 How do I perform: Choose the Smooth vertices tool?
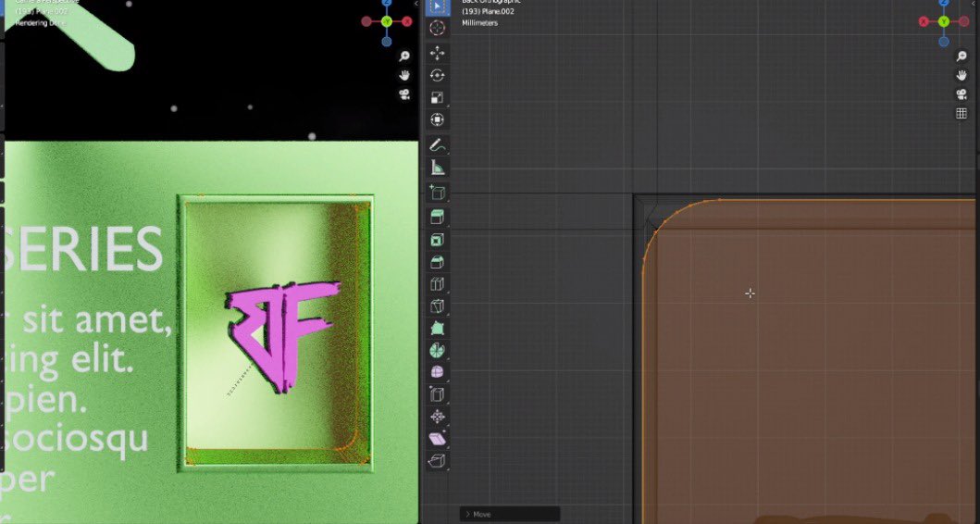click(x=437, y=372)
